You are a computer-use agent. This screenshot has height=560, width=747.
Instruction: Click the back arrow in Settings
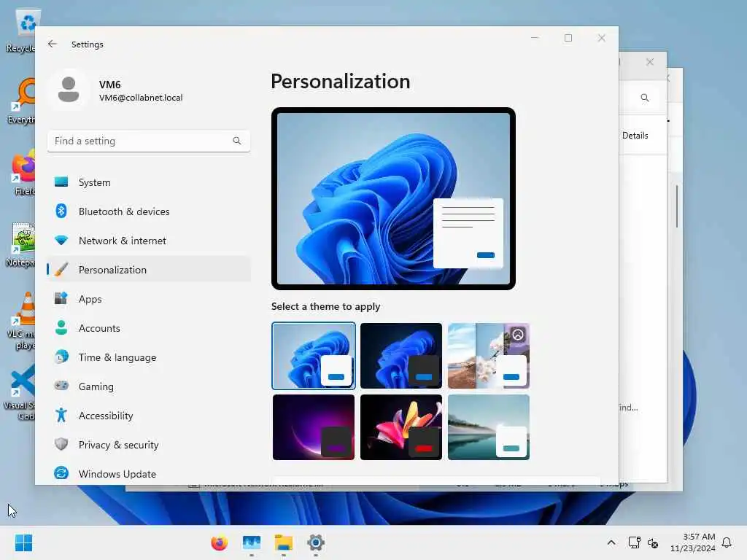click(53, 44)
